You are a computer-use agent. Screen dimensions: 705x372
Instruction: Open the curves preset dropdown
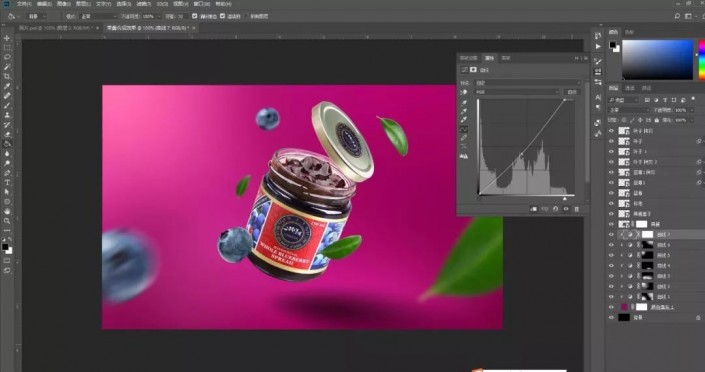pyautogui.click(x=527, y=83)
